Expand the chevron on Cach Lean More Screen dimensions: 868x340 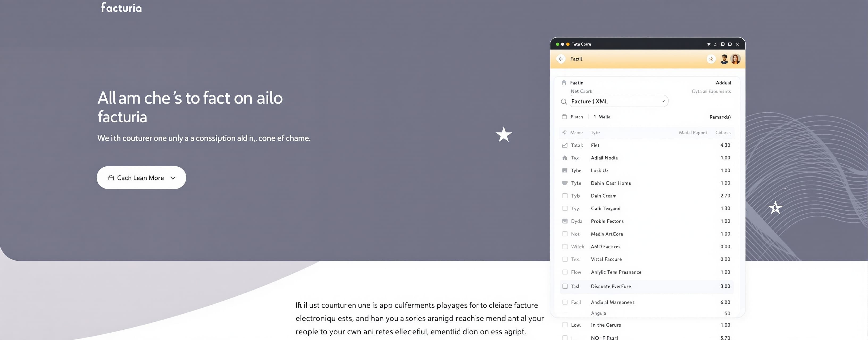click(173, 178)
